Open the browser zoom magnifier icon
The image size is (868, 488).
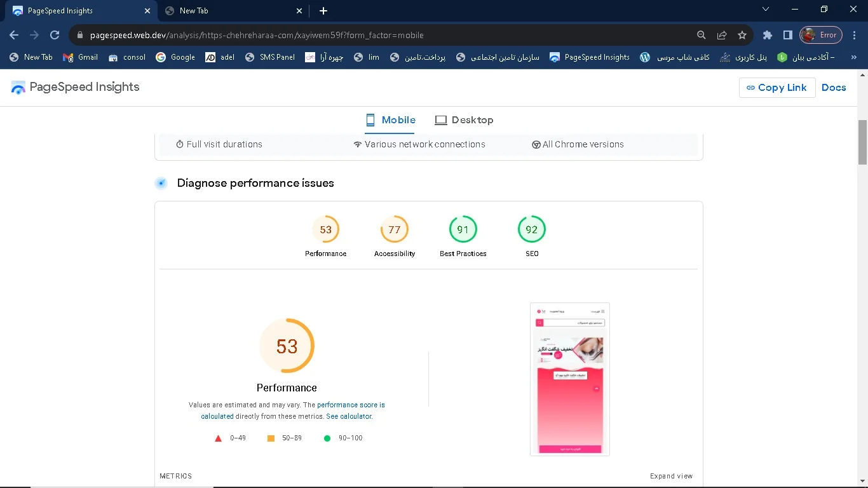[702, 35]
